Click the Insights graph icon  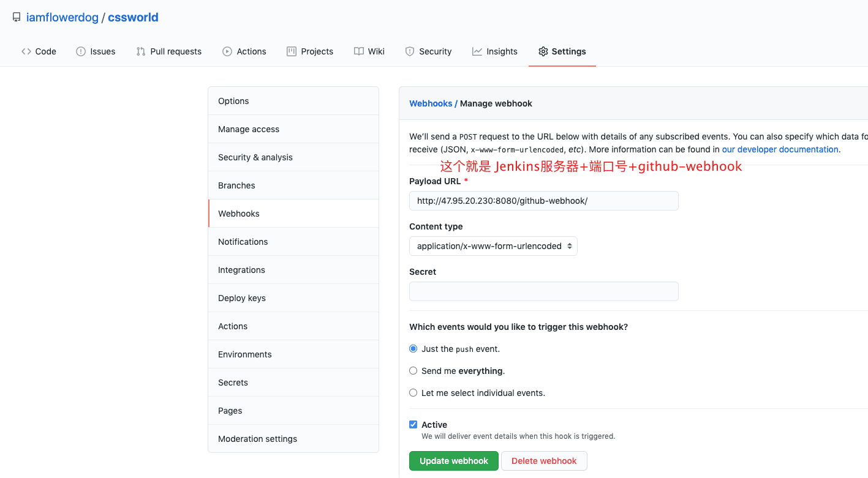tap(477, 51)
